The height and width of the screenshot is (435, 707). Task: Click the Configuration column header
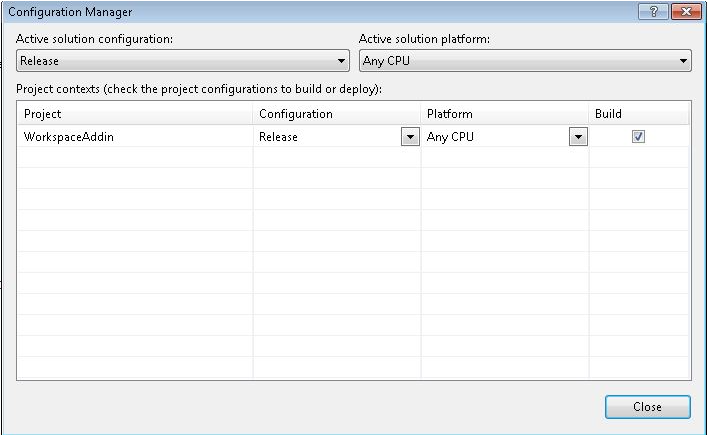pos(337,114)
